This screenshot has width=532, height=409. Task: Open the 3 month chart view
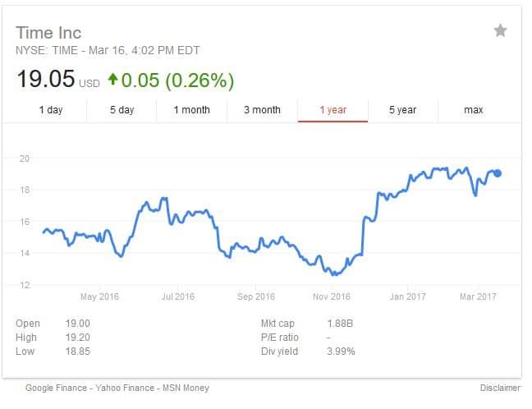(x=262, y=110)
